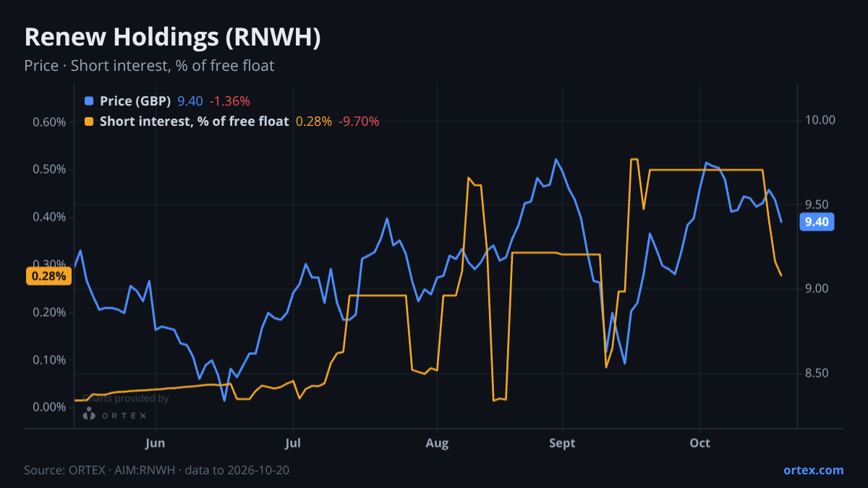Screen dimensions: 868x488
Task: Select the Oct x-axis label
Action: (699, 443)
